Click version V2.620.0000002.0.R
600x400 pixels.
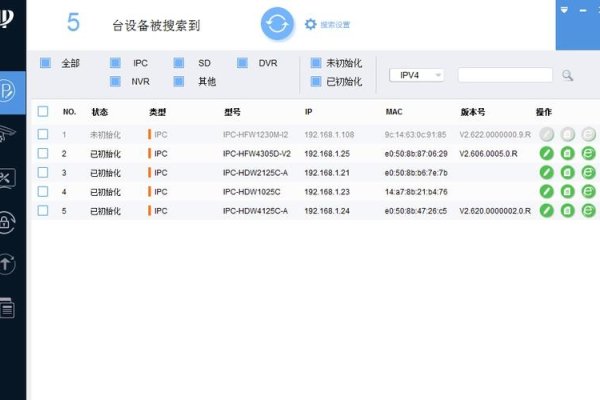pyautogui.click(x=495, y=211)
